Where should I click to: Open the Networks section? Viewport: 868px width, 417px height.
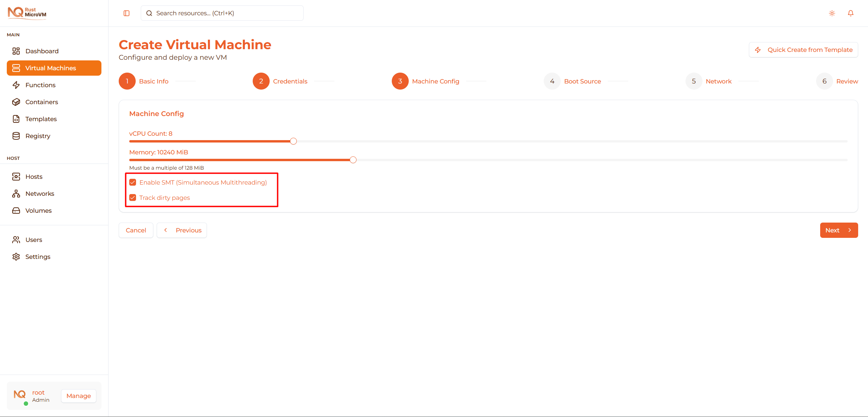pyautogui.click(x=40, y=193)
